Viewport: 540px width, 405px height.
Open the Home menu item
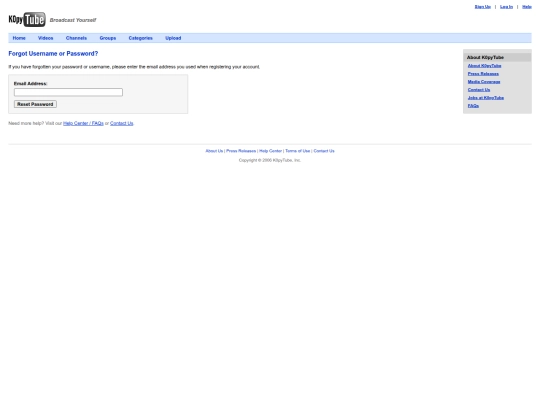click(19, 38)
